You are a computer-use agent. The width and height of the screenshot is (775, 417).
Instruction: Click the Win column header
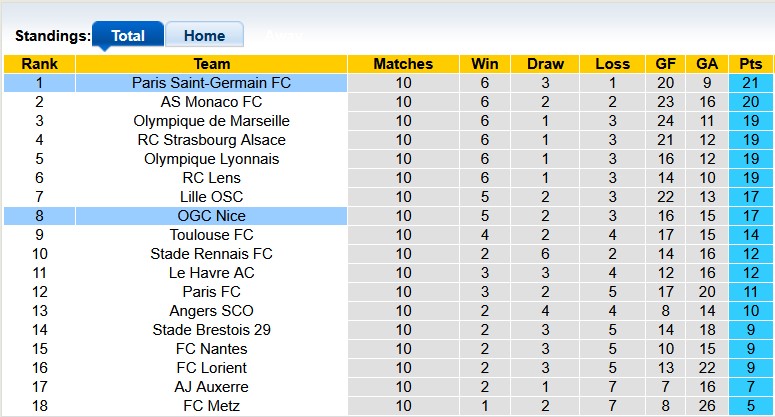484,64
